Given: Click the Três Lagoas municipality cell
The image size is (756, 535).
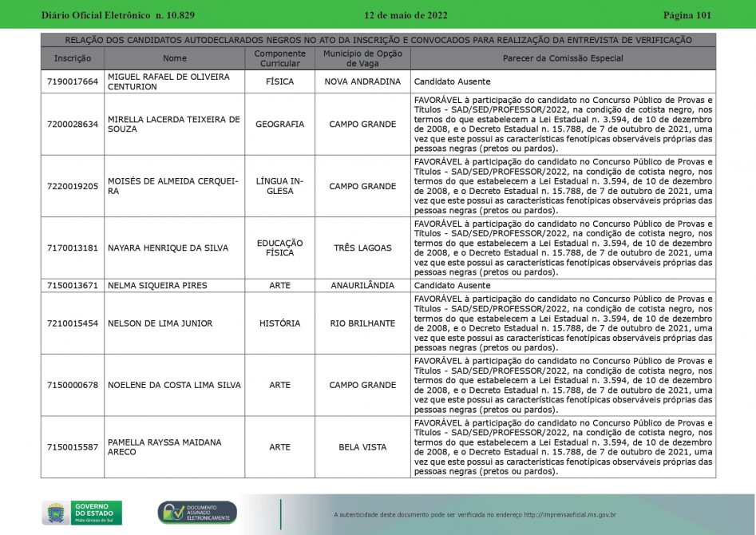Looking at the screenshot, I should (362, 248).
